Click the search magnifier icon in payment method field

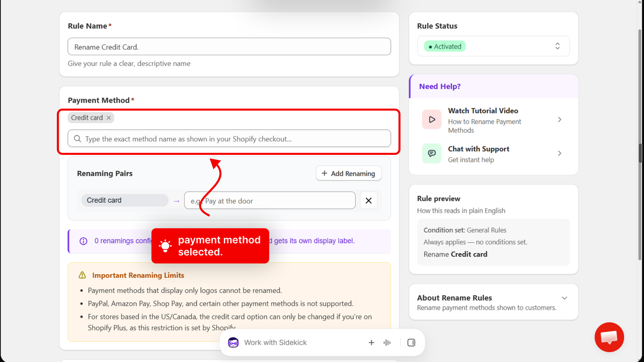(77, 139)
